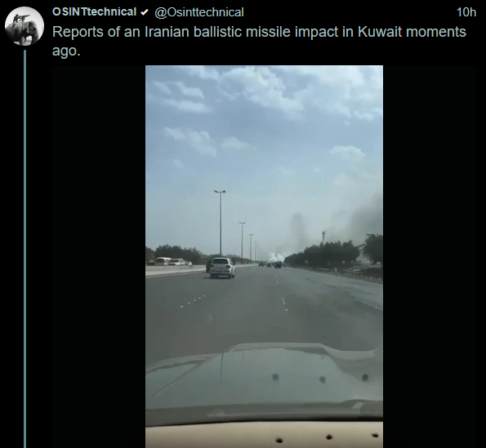The width and height of the screenshot is (486, 448).
Task: Click the word "Reports" starting the tweet
Action: (x=78, y=32)
